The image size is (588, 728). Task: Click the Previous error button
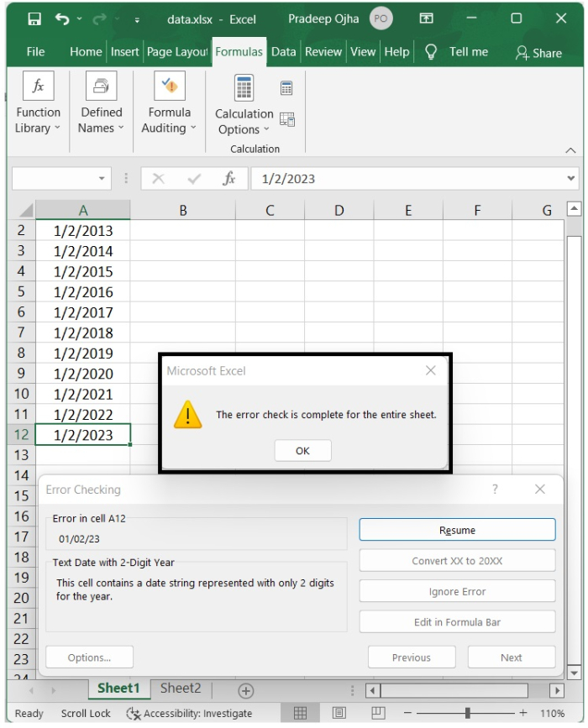tap(412, 657)
